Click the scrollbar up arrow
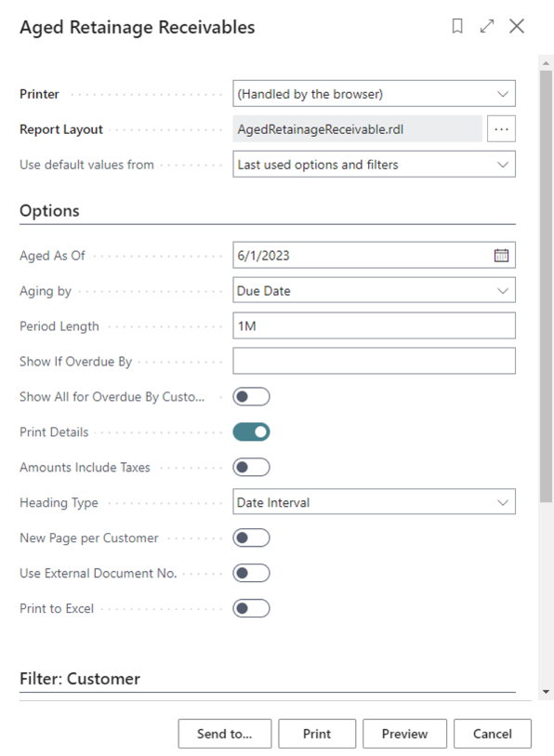The width and height of the screenshot is (554, 756). tap(546, 63)
